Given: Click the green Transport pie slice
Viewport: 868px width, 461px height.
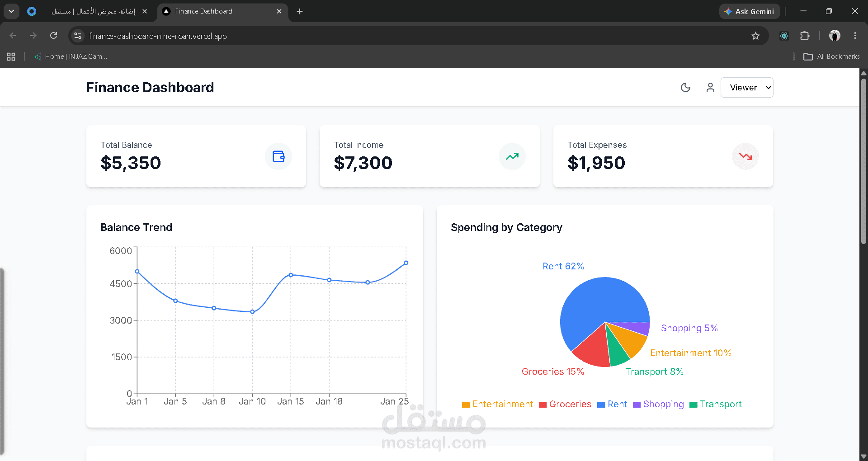Looking at the screenshot, I should [616, 353].
